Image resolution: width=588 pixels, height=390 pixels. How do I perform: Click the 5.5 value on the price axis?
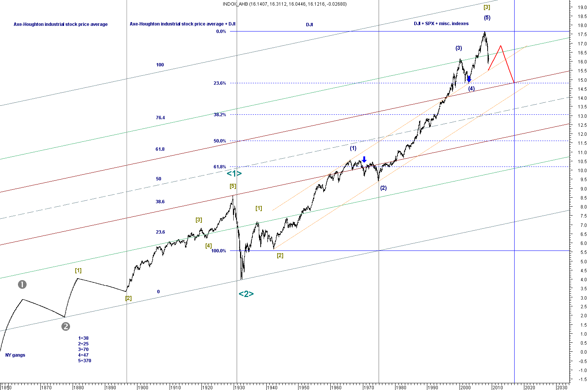point(583,252)
